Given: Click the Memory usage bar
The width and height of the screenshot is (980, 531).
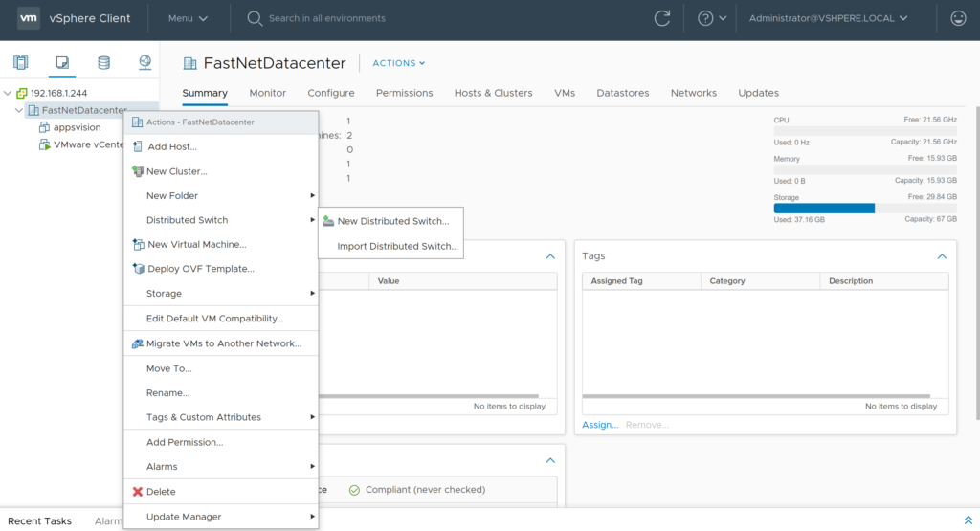Looking at the screenshot, I should (x=865, y=170).
